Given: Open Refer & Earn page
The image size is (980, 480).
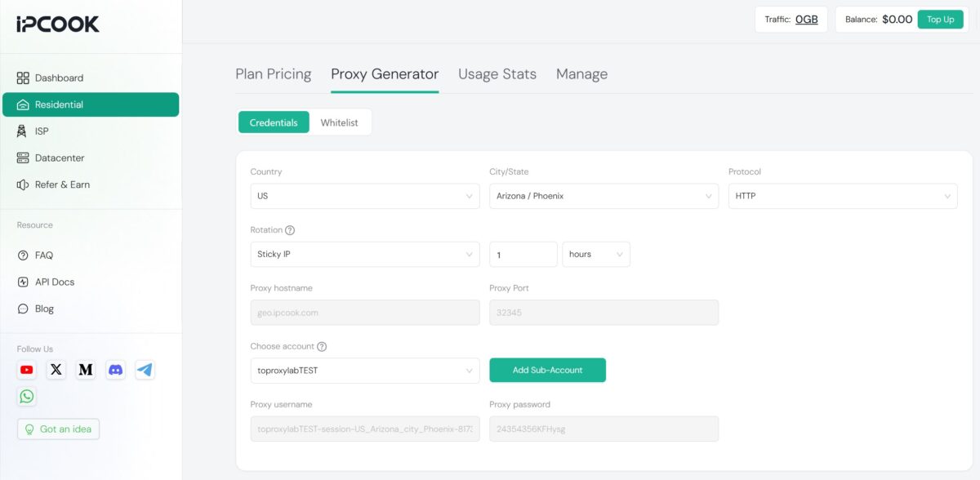Looking at the screenshot, I should [91, 184].
